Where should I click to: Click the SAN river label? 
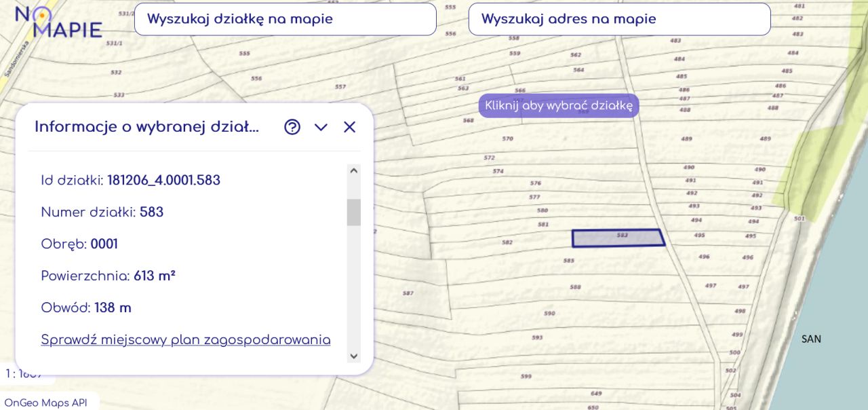click(x=811, y=339)
